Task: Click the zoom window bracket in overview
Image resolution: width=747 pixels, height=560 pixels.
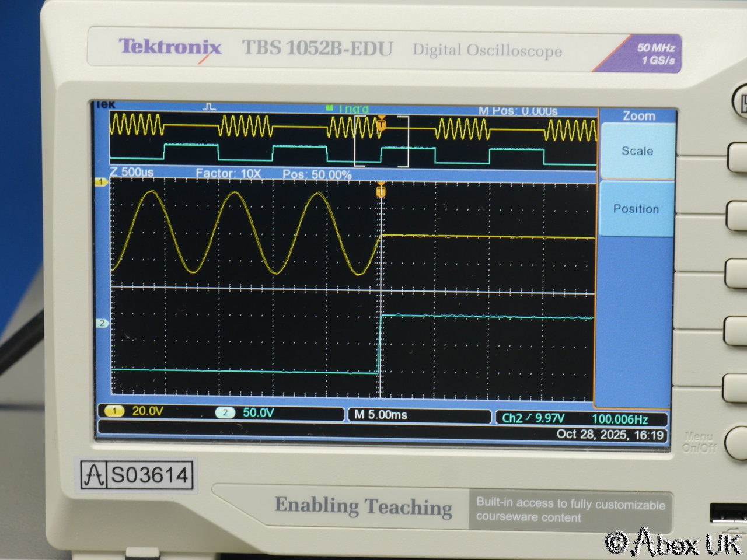Action: [x=382, y=141]
